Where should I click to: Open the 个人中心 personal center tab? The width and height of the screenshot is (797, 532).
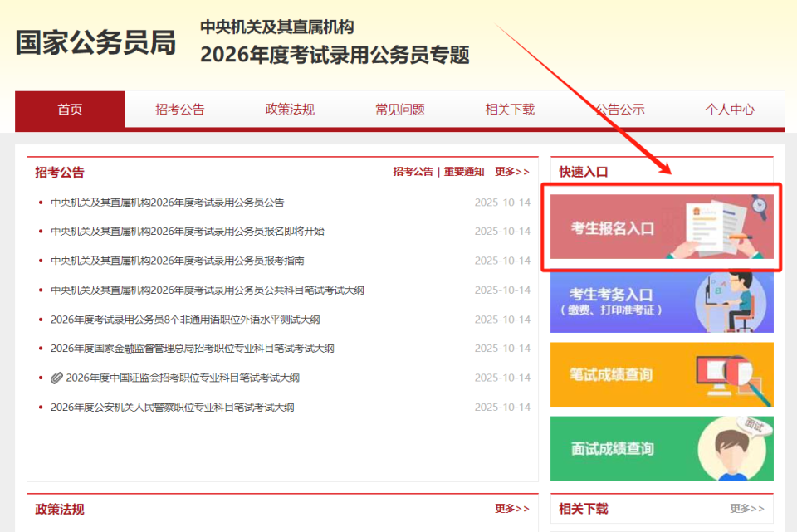[x=730, y=109]
